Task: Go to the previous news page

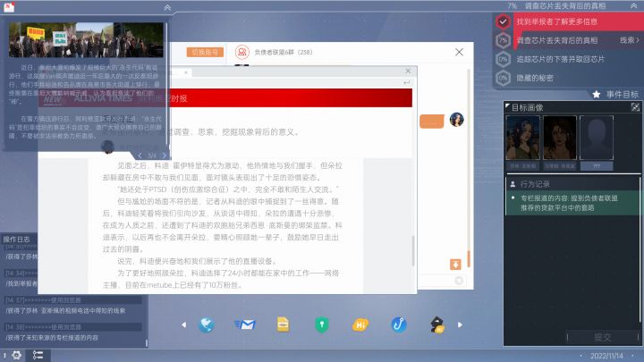Action: 140,156
